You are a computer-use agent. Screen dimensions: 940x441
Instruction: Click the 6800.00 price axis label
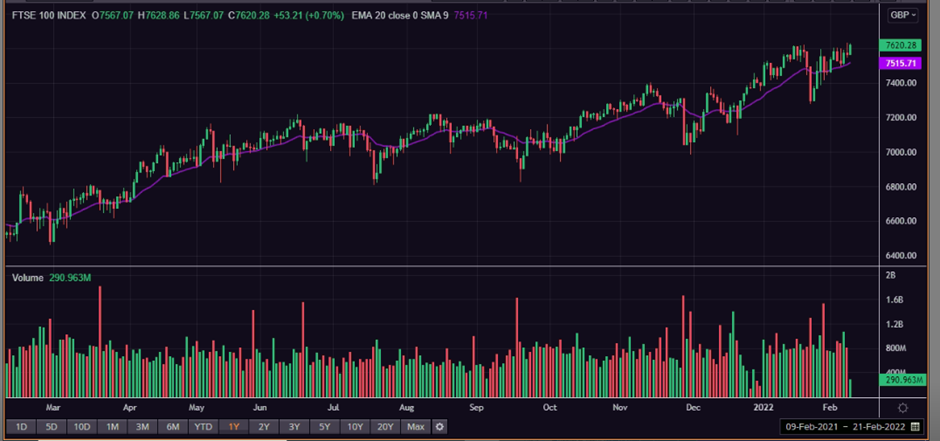click(x=902, y=187)
